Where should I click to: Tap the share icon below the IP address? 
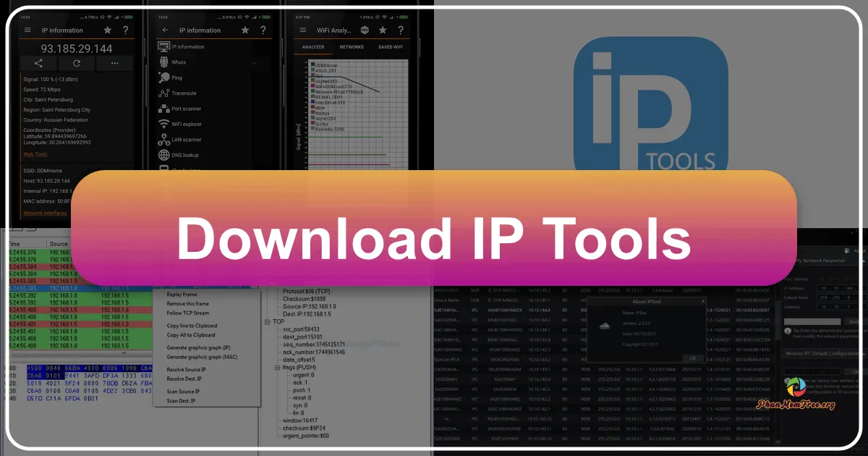pos(38,63)
